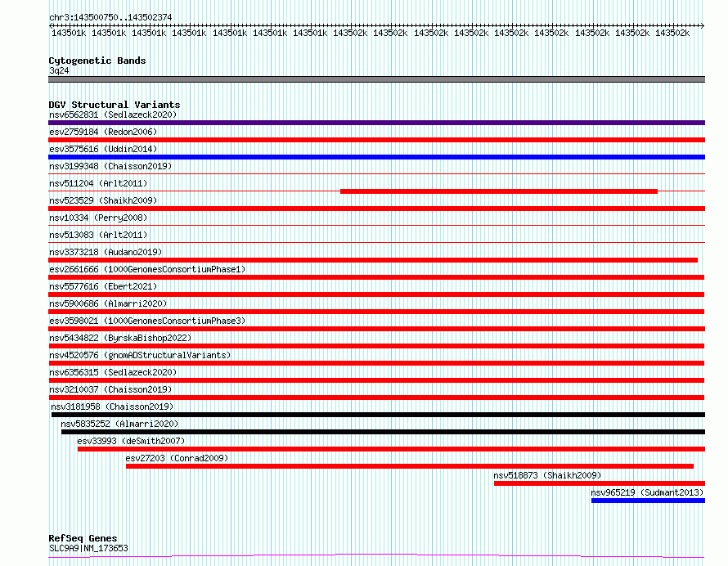
Task: Click the nsv523529 (Shaikh2009) label
Action: (103, 200)
